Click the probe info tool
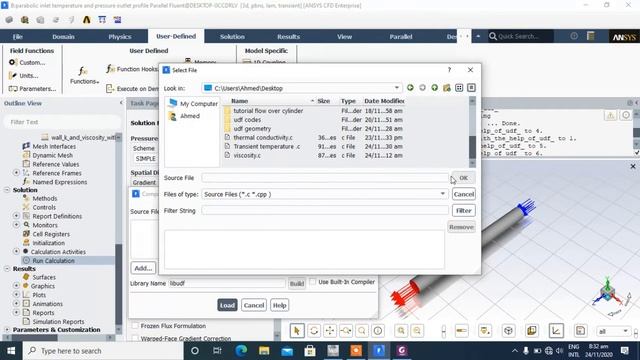The height and width of the screenshot is (360, 640). [378, 331]
